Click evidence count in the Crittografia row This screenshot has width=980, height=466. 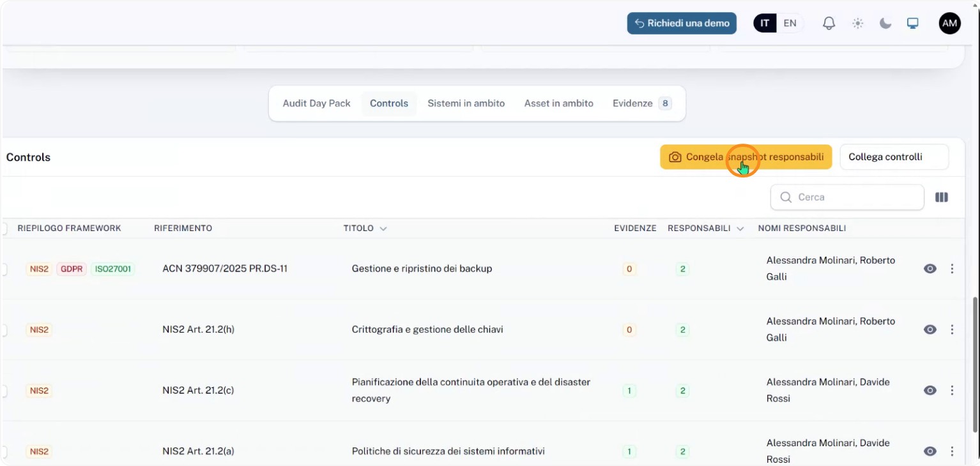629,329
